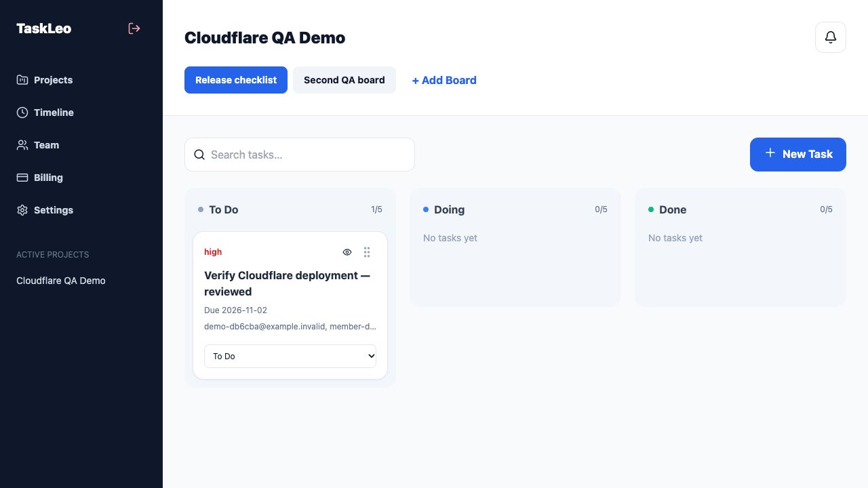Screen dimensions: 868x488
Task: Toggle the eye icon on Verify Cloudflare task
Action: coord(347,252)
